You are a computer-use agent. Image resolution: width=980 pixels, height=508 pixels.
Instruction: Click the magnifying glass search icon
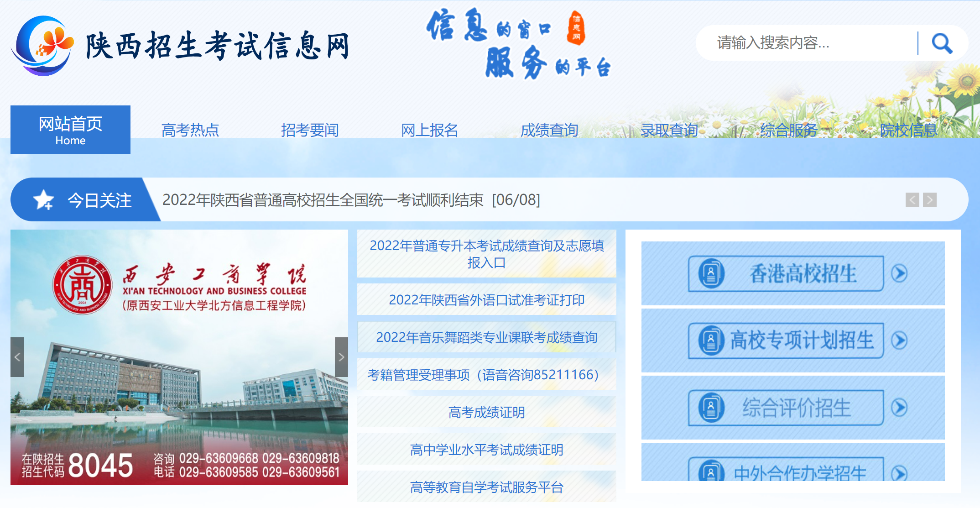[942, 43]
